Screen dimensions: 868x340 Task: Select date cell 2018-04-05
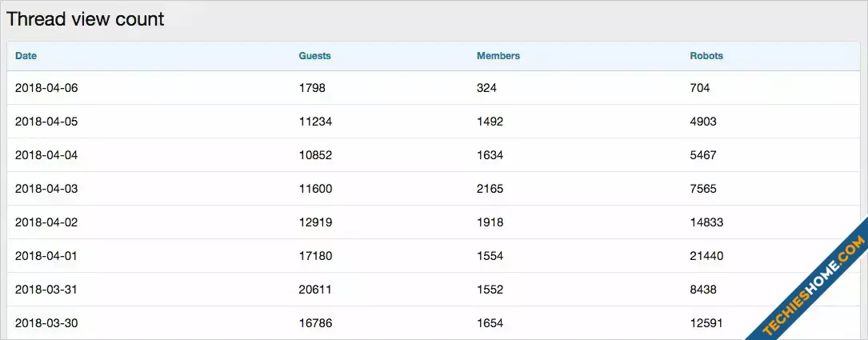pyautogui.click(x=46, y=122)
